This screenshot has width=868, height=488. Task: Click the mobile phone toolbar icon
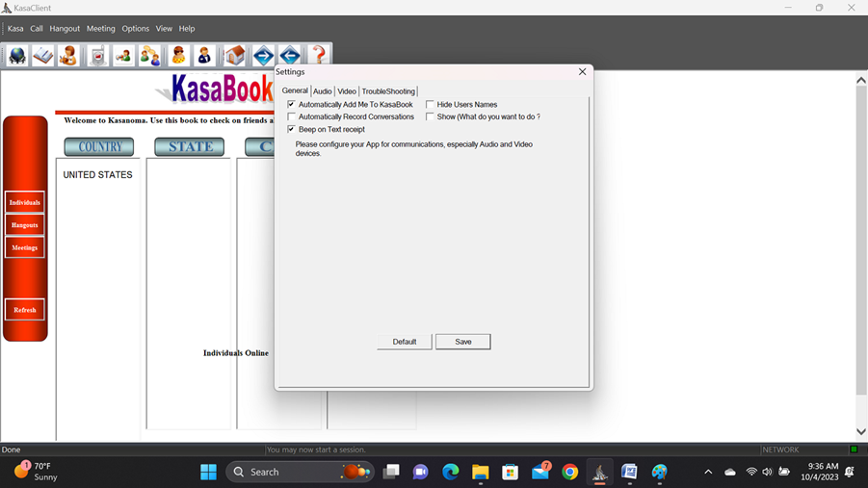[x=97, y=55]
